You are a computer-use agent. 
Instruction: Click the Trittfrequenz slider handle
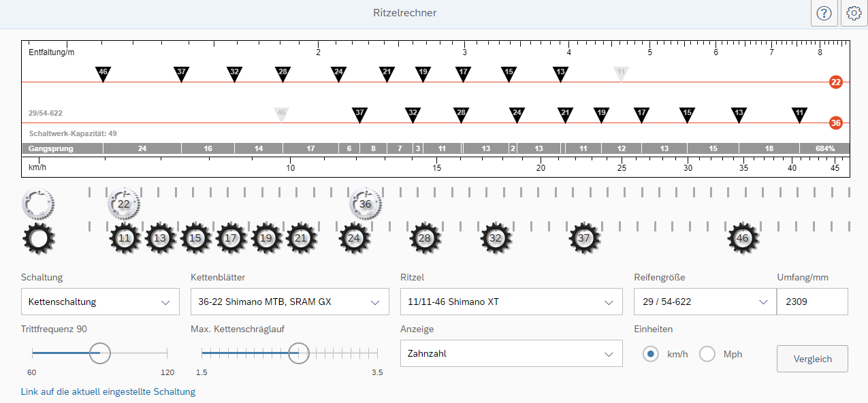[100, 353]
